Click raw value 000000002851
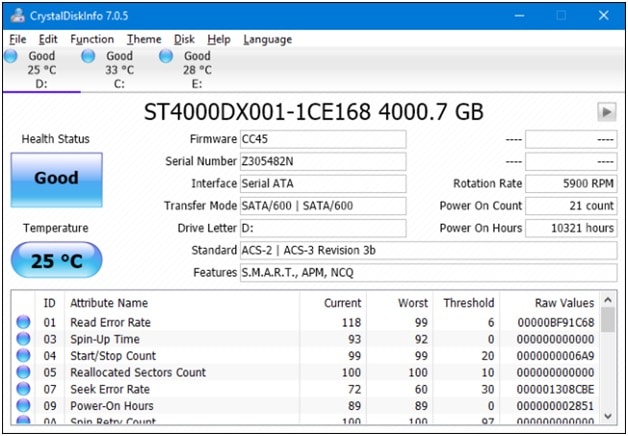The image size is (628, 436). pyautogui.click(x=556, y=406)
